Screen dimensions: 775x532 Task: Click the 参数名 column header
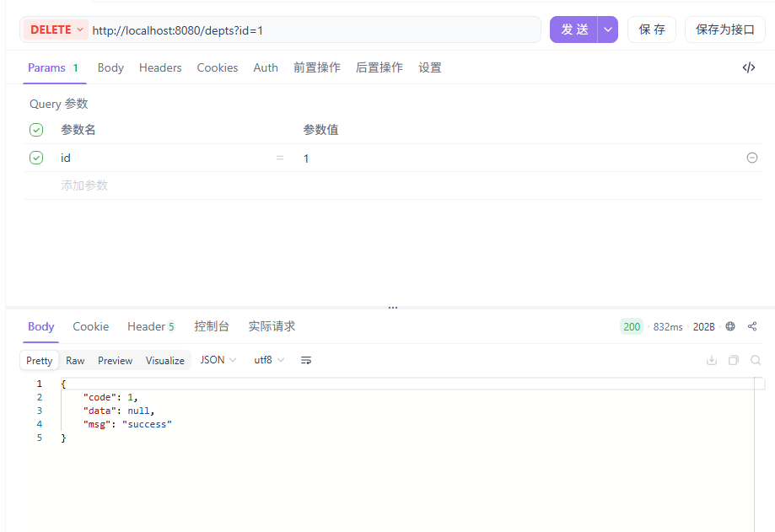coord(78,130)
